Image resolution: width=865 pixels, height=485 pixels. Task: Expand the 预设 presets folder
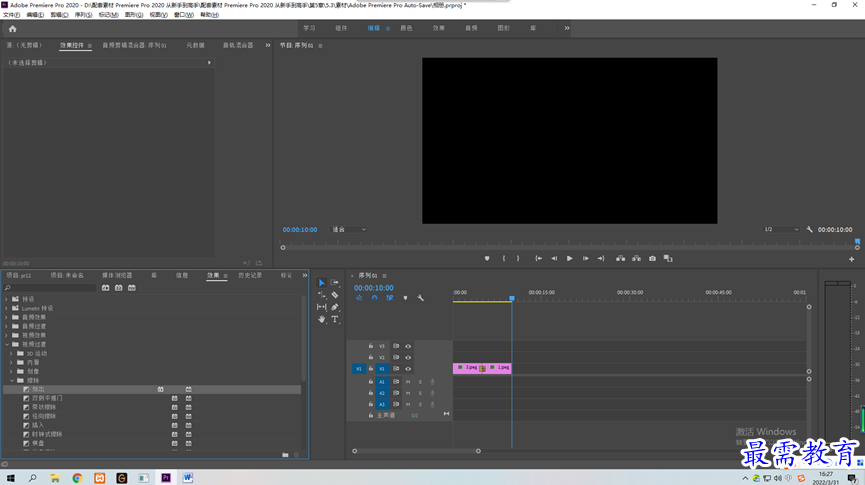coord(7,299)
